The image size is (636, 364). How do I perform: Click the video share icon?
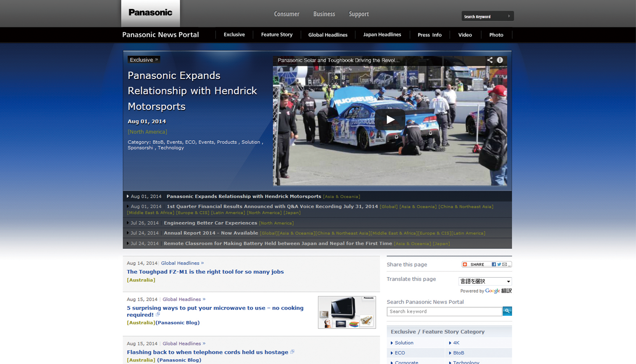[x=489, y=60]
